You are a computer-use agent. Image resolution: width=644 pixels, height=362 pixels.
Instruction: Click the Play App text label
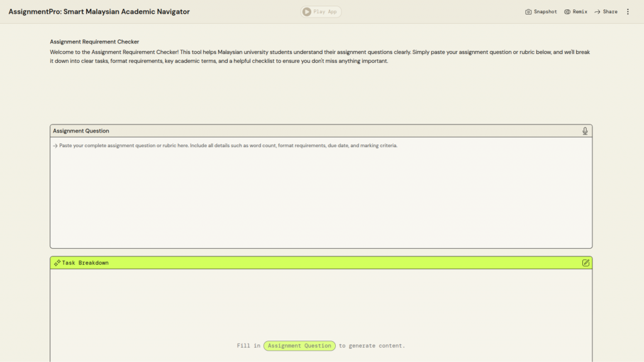coord(325,12)
